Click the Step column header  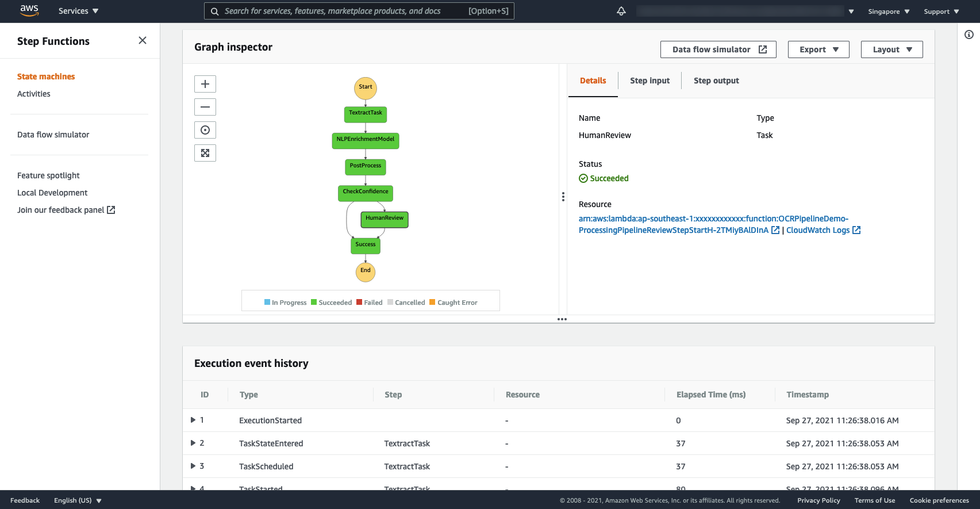[393, 395]
